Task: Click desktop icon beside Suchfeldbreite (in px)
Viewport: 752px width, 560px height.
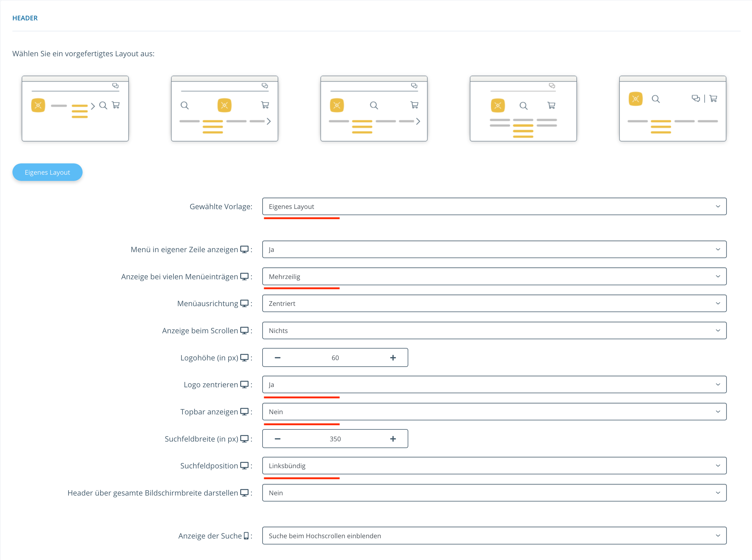Action: 244,439
